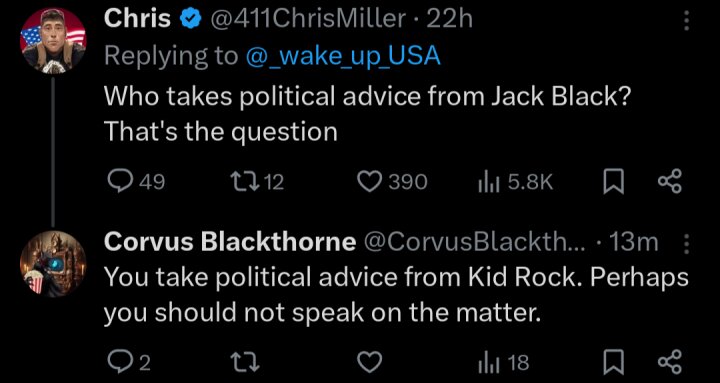Open replies on Chris's tweet
The image size is (720, 383).
tap(135, 182)
